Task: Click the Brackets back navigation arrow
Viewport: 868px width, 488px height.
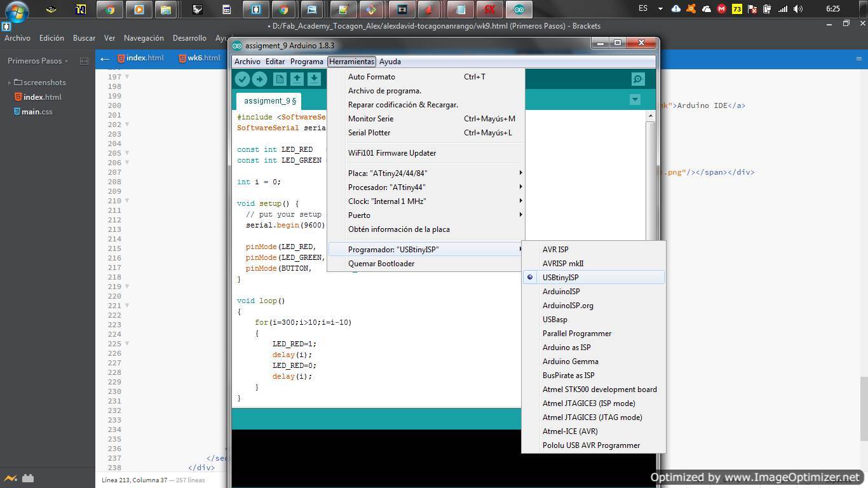Action: point(105,58)
